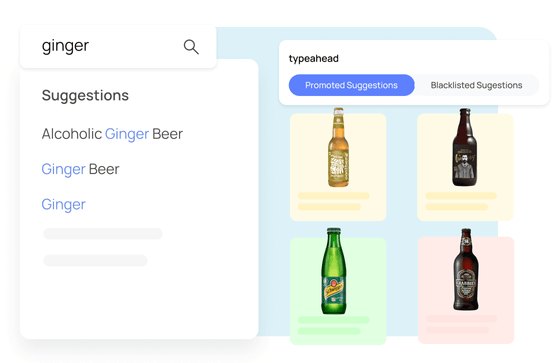Click the green Schweppes bottle image
This screenshot has height=363, width=558.
[333, 271]
